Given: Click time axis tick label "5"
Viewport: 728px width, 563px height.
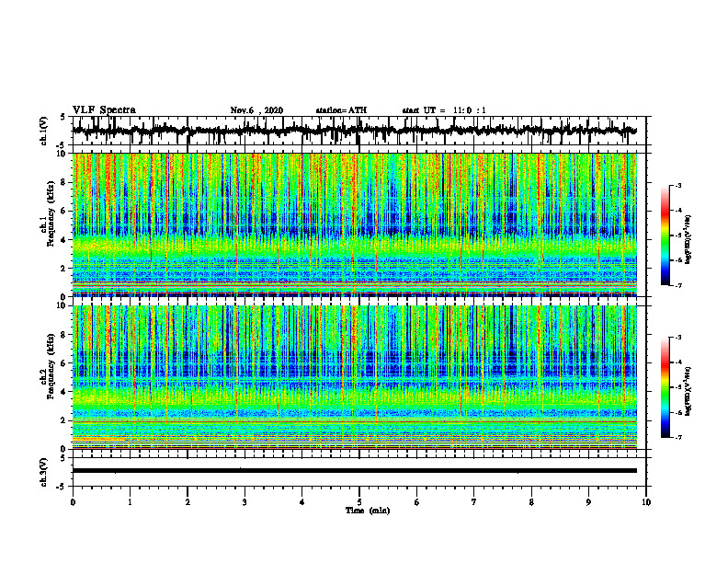Looking at the screenshot, I should pos(359,502).
